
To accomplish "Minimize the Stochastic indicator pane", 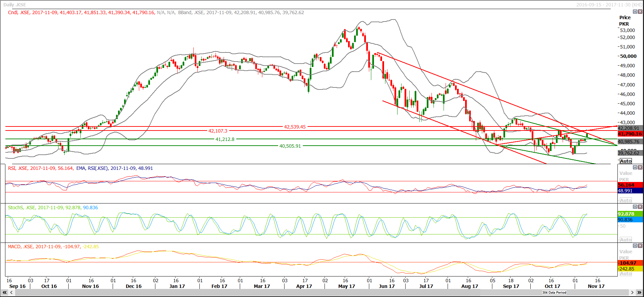I will click(635, 207).
